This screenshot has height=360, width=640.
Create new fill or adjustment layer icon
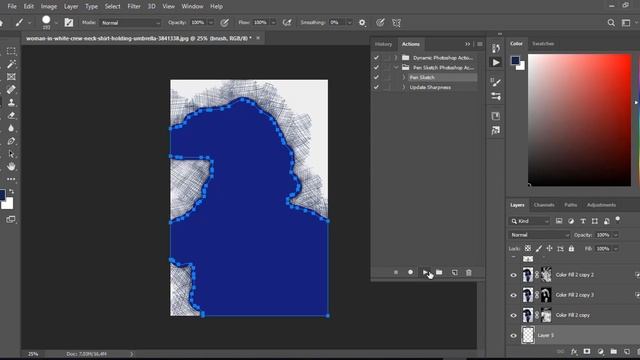point(600,351)
